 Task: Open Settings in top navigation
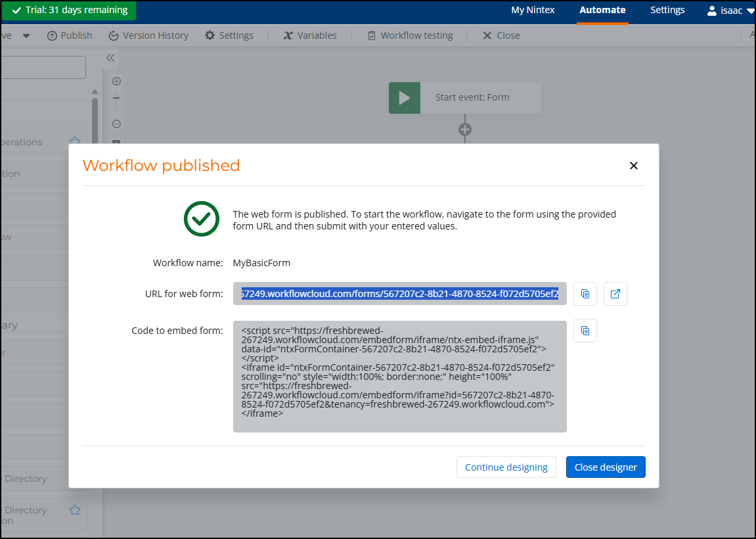point(667,10)
